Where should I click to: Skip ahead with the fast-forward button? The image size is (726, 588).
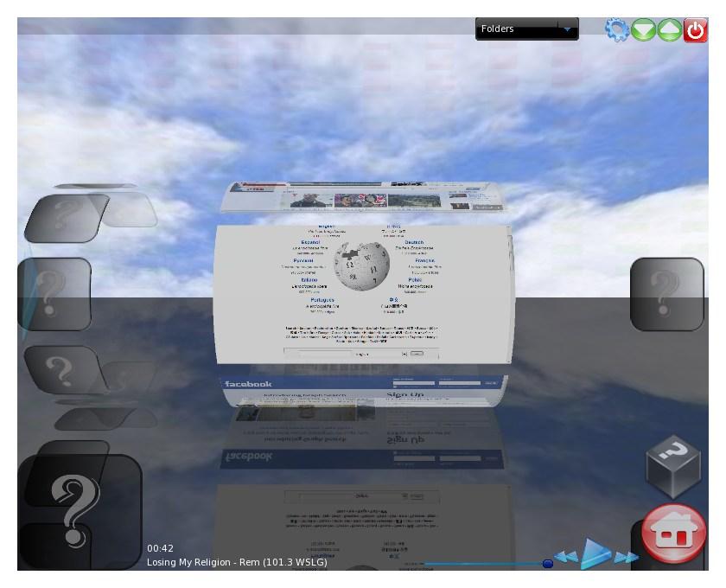click(x=626, y=557)
